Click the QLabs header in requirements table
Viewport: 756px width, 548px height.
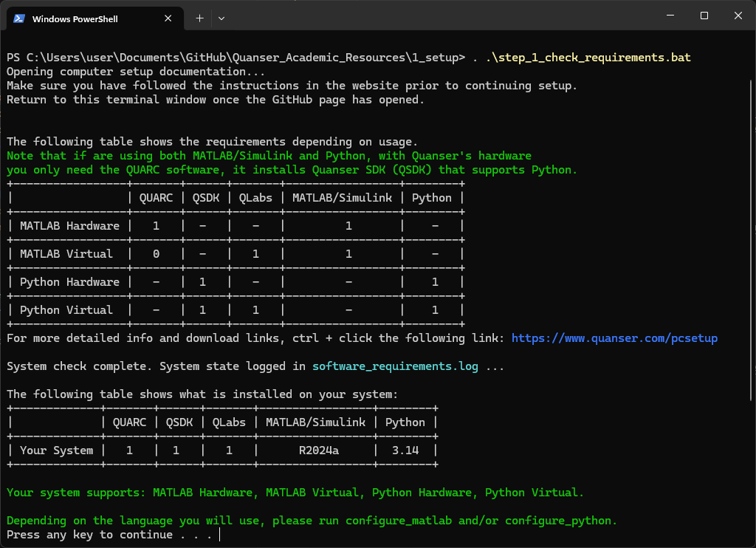(255, 198)
